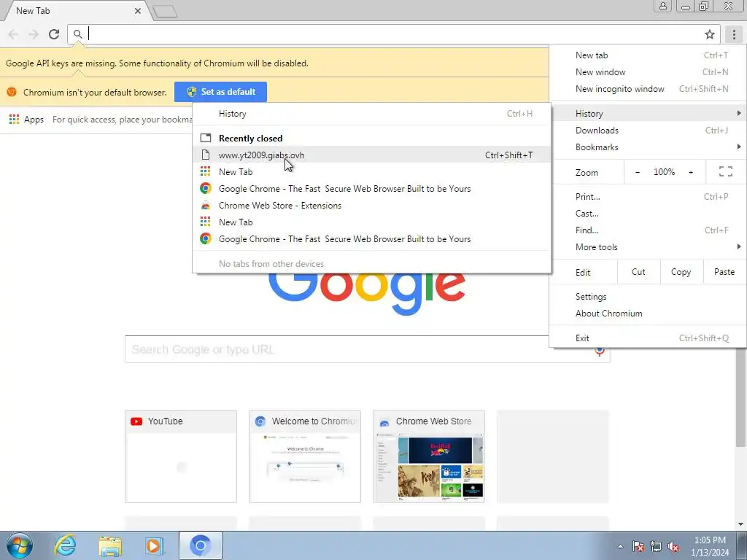
Task: Click the reload page icon
Action: (x=54, y=34)
